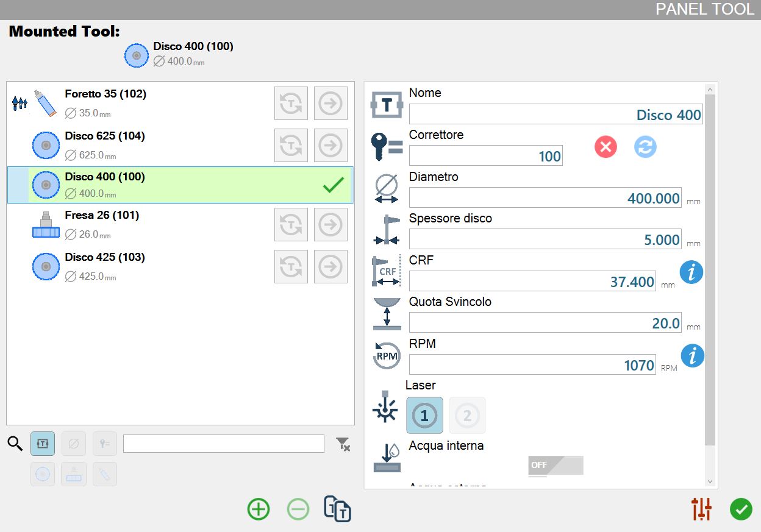761x532 pixels.
Task: Toggle the drill tool type filter
Action: [105, 474]
